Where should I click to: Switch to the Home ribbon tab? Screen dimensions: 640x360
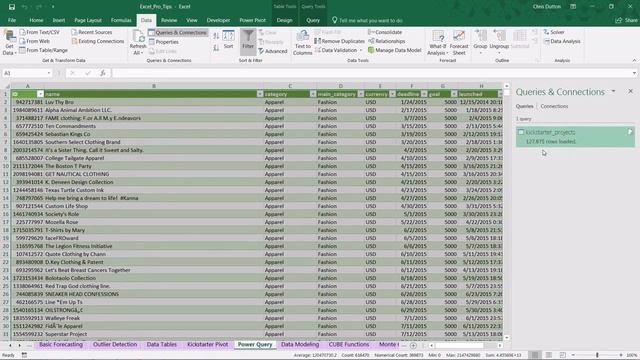tap(36, 20)
